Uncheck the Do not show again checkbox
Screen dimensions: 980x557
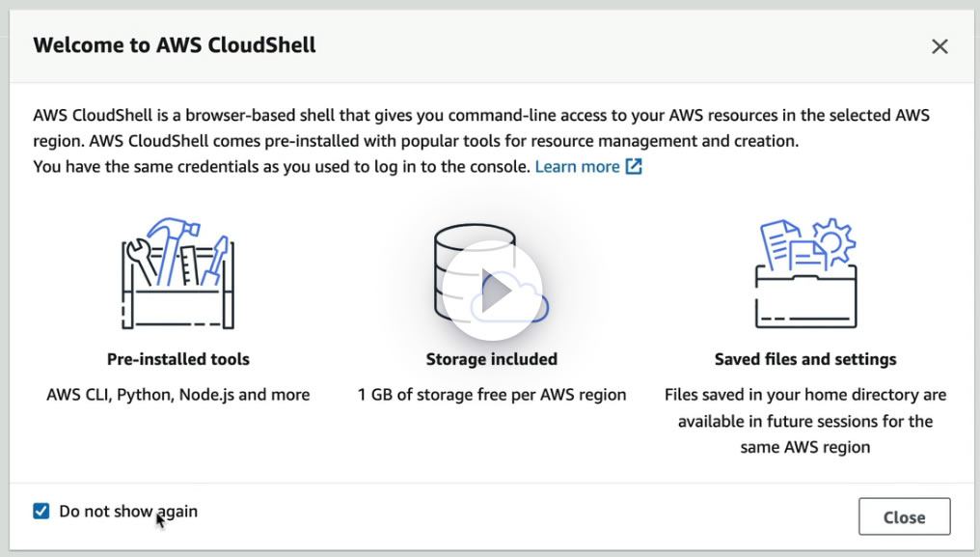(x=41, y=512)
